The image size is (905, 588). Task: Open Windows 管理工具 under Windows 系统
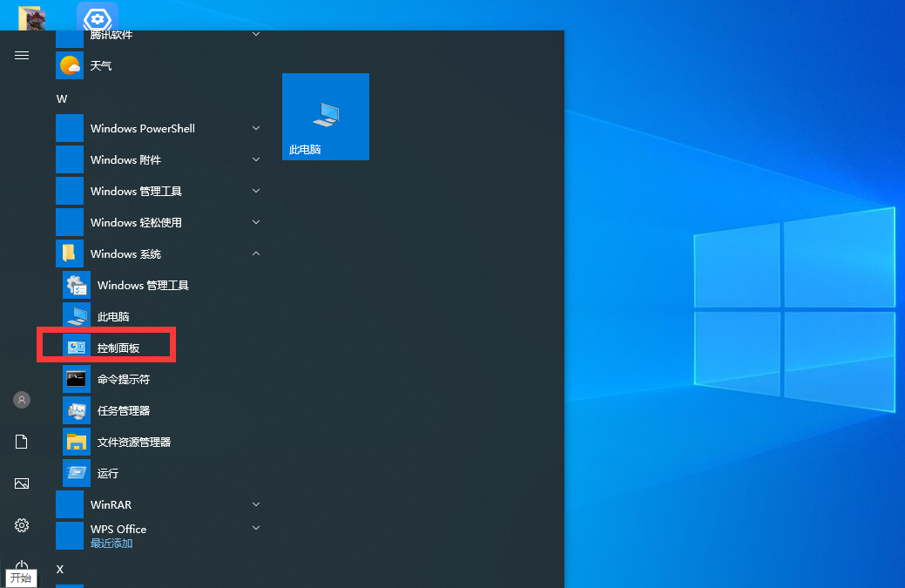131,285
